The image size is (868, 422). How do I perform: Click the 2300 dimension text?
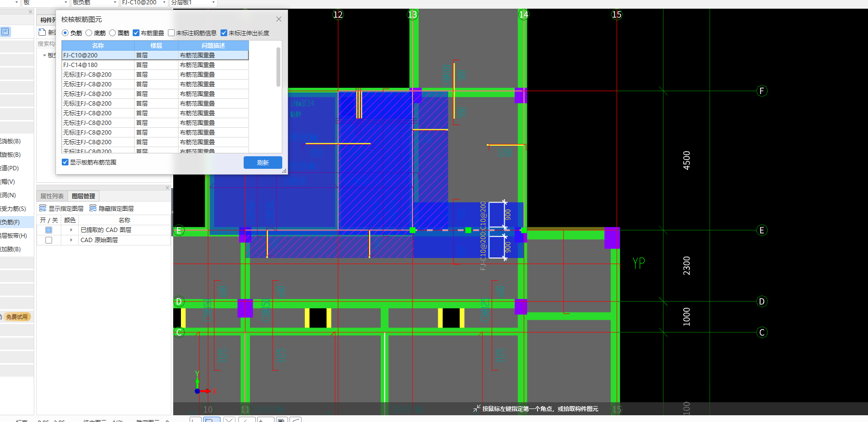coord(687,266)
